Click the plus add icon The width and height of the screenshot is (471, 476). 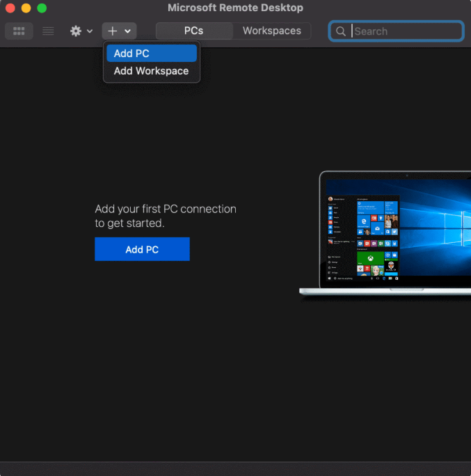(112, 31)
